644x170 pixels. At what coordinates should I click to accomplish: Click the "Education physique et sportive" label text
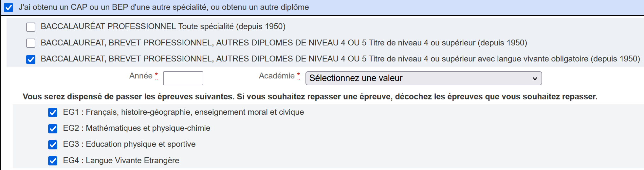(141, 144)
